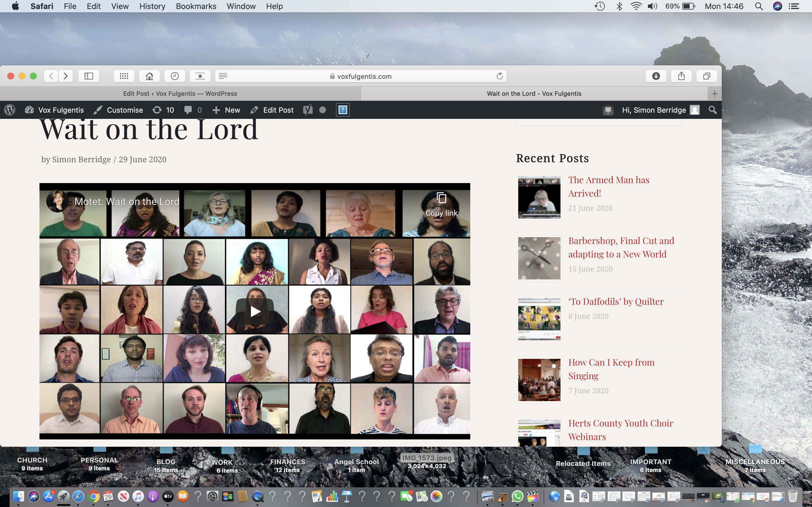
Task: Click the New post icon
Action: [216, 110]
